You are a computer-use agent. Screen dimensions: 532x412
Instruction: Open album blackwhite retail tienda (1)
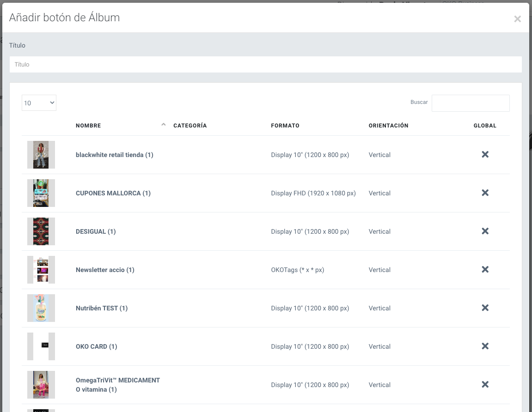[114, 155]
